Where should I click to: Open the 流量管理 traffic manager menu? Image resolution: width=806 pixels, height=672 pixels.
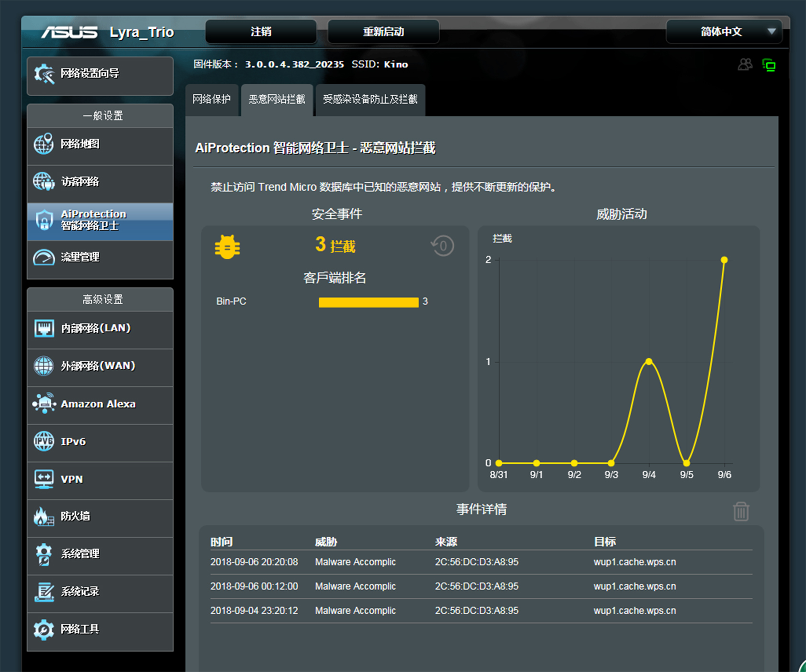(x=100, y=257)
